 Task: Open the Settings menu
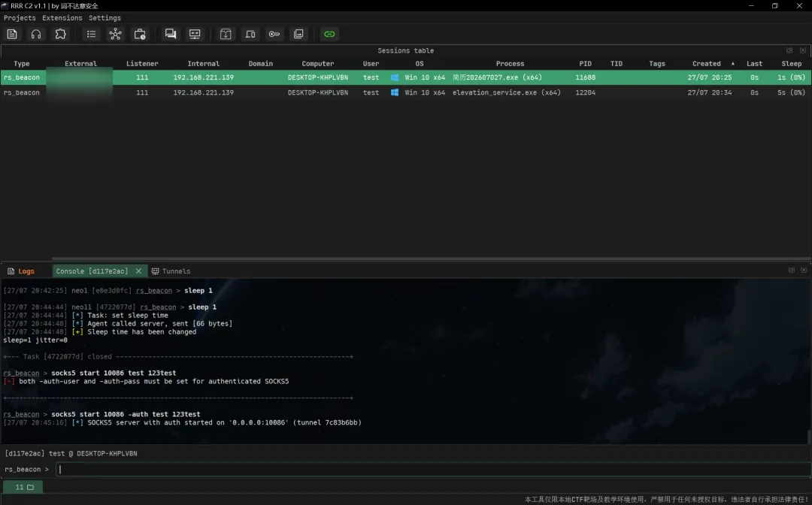(105, 17)
